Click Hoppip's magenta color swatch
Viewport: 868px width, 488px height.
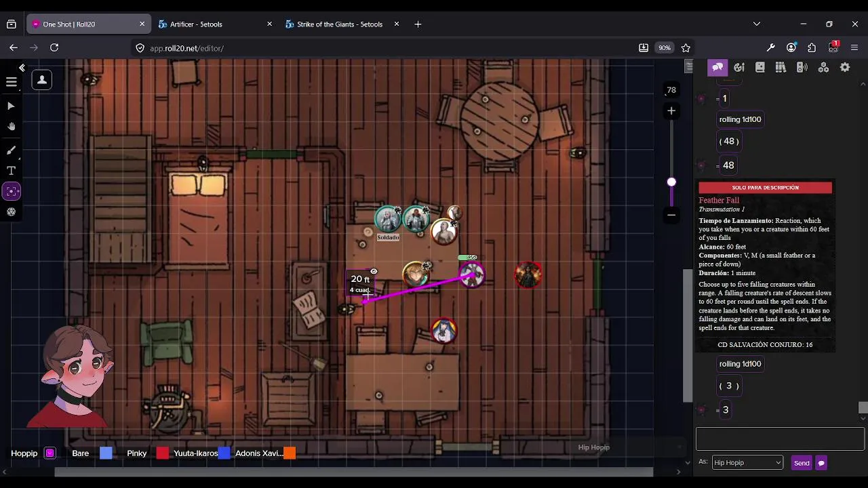click(x=50, y=453)
